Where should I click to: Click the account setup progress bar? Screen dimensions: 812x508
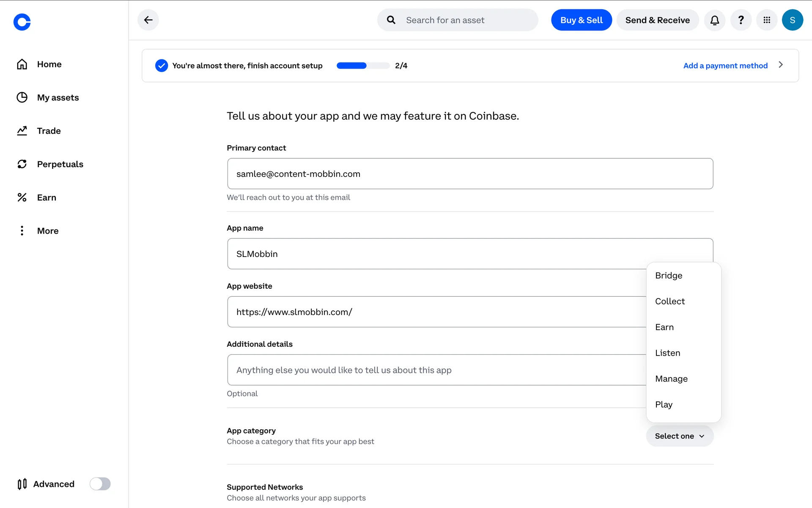(x=362, y=66)
